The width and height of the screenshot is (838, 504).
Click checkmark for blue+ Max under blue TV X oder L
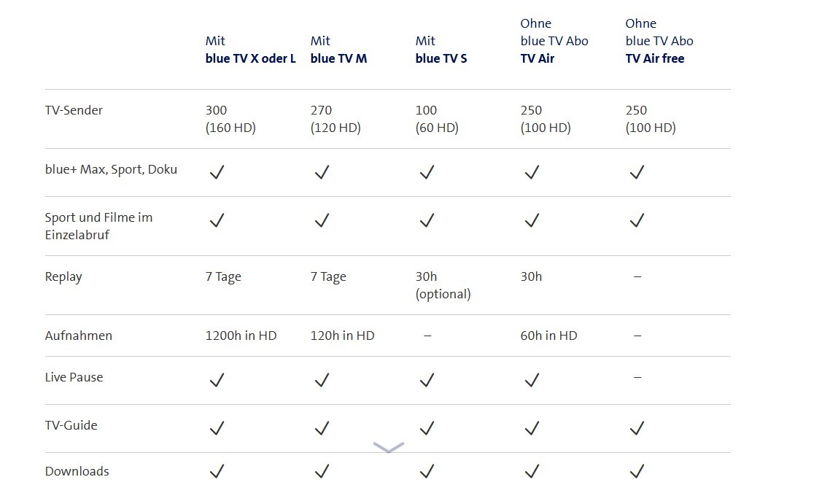pos(217,172)
